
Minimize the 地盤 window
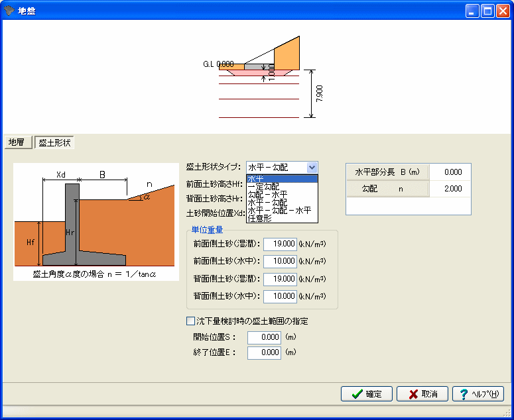coord(472,11)
